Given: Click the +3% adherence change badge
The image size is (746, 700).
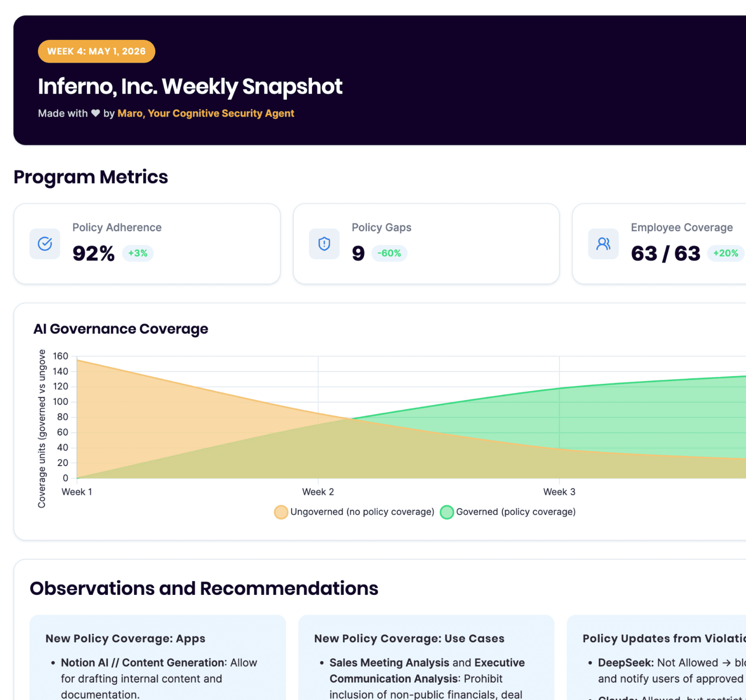Looking at the screenshot, I should coord(138,253).
